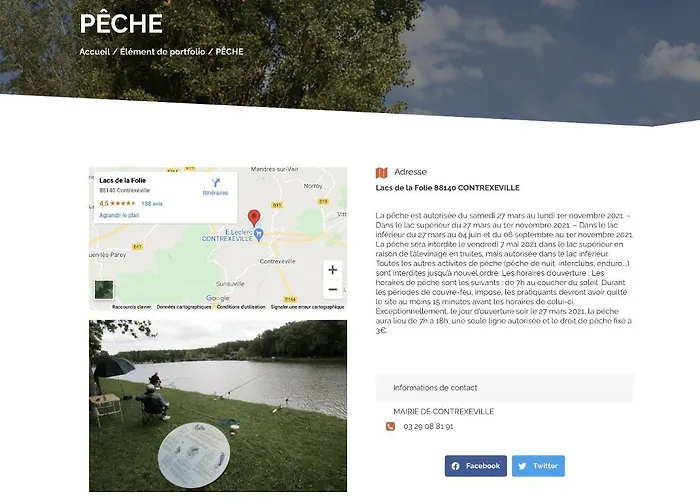The height and width of the screenshot is (500, 700).
Task: Open the Agrandir le plan link
Action: 119,215
